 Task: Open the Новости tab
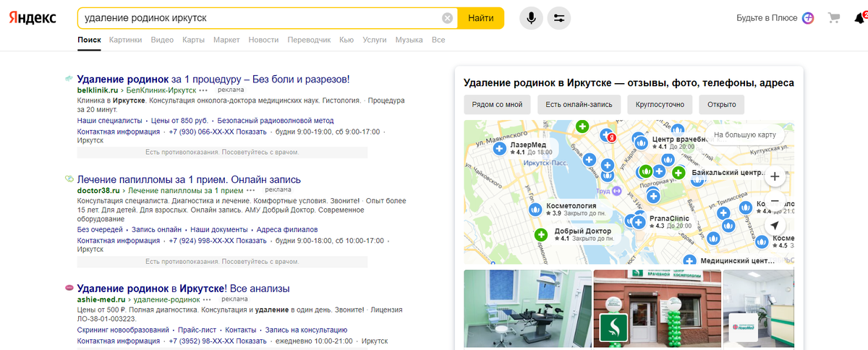[263, 40]
